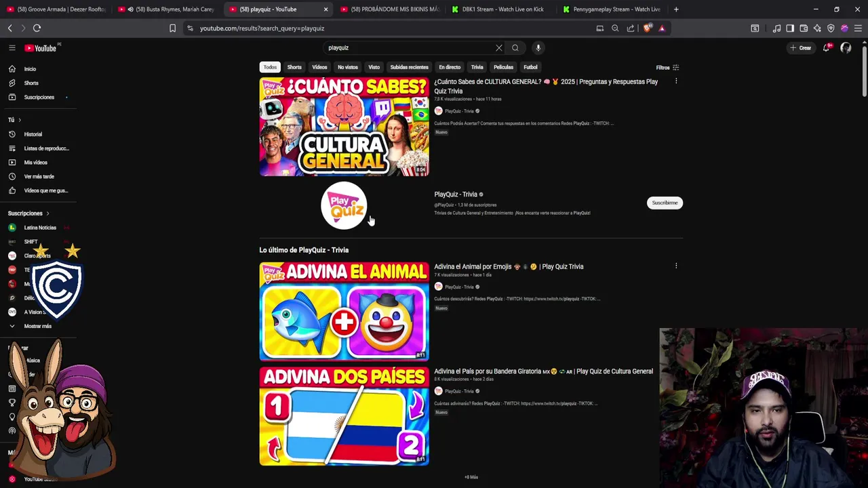Select the Shorts filter chip
Image resolution: width=868 pixels, height=488 pixels.
click(294, 67)
